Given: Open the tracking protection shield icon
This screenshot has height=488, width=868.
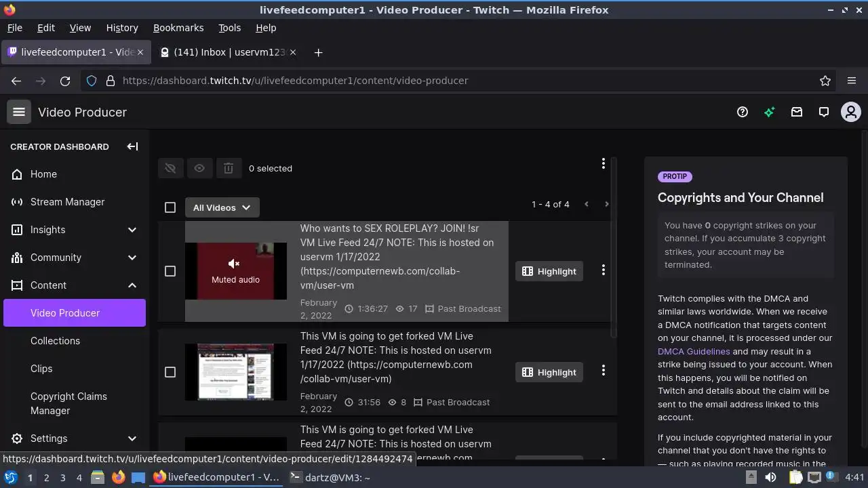Looking at the screenshot, I should tap(92, 81).
